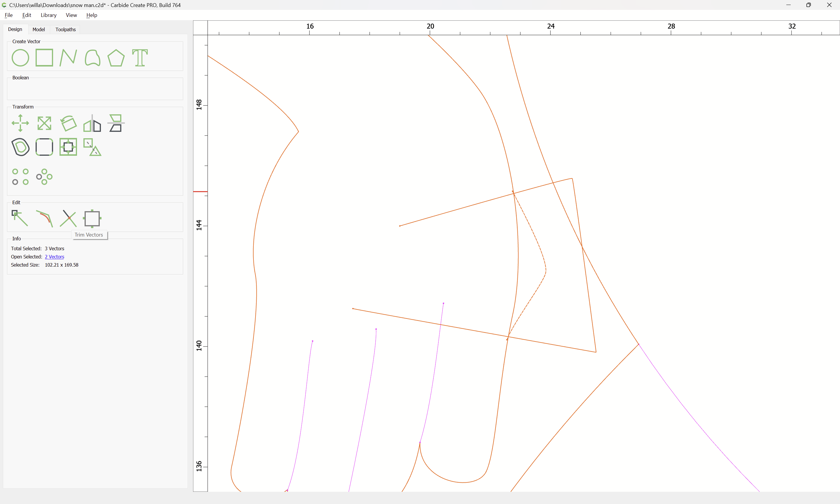Open the Offset vectors tool

point(20,147)
